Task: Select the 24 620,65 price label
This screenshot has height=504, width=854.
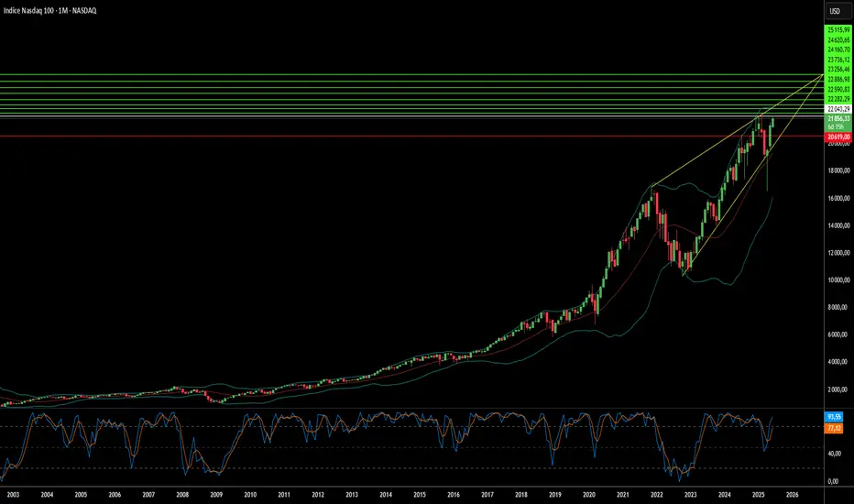Action: (838, 39)
